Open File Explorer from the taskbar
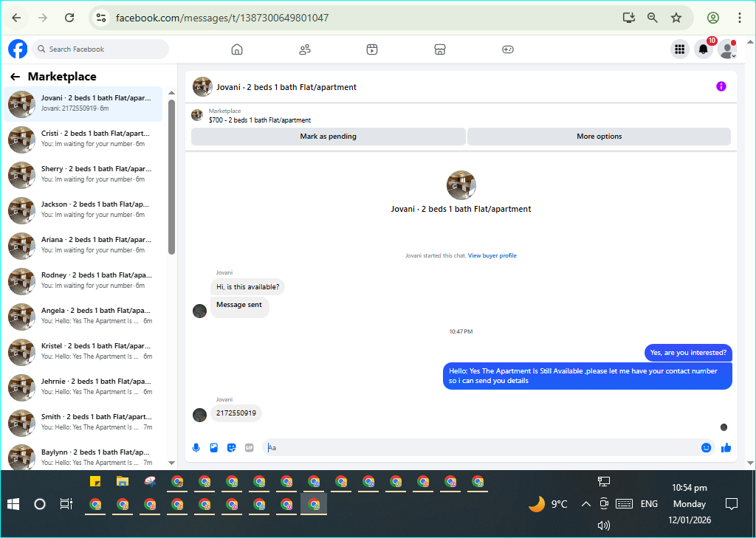This screenshot has height=538, width=756. pos(123,481)
